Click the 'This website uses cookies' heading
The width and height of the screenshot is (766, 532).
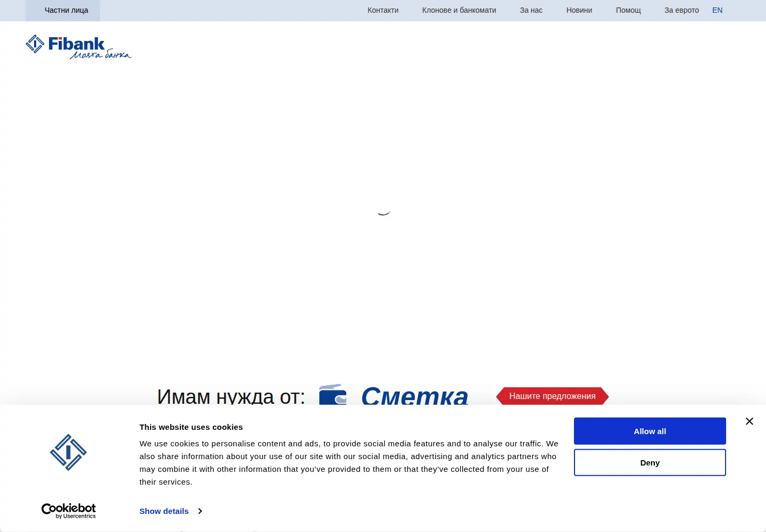coord(191,427)
